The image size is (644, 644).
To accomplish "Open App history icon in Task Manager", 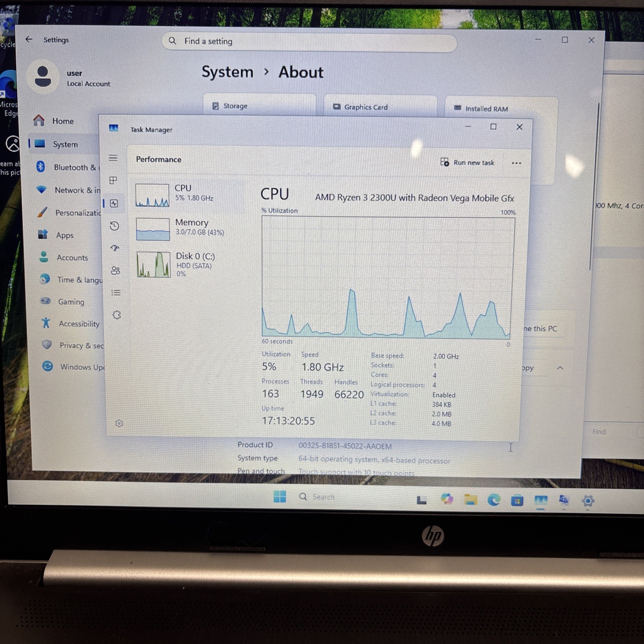I will point(115,226).
